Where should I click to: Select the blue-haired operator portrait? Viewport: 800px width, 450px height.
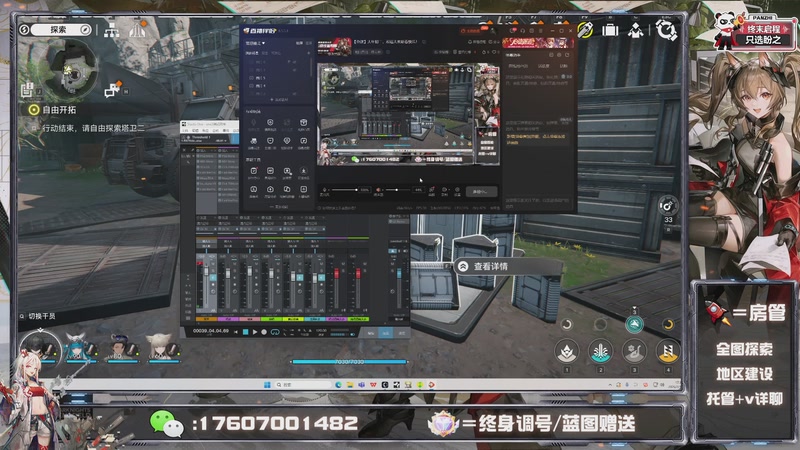[x=80, y=348]
